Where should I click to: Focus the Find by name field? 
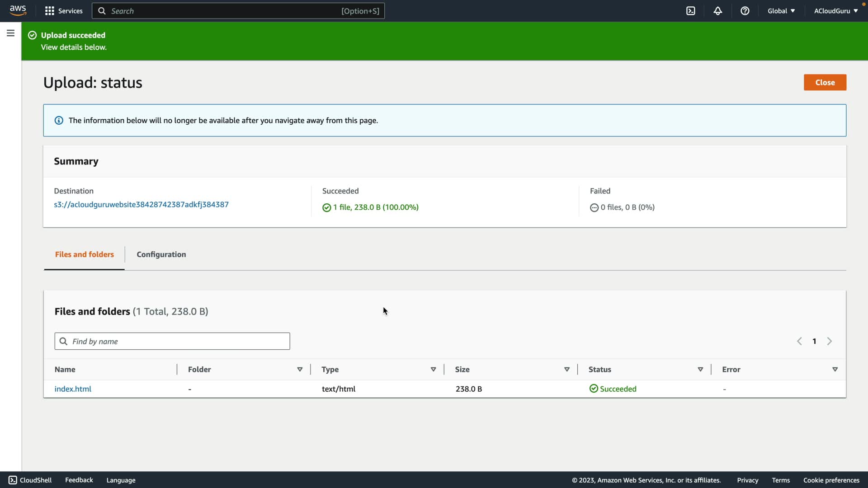click(x=179, y=341)
